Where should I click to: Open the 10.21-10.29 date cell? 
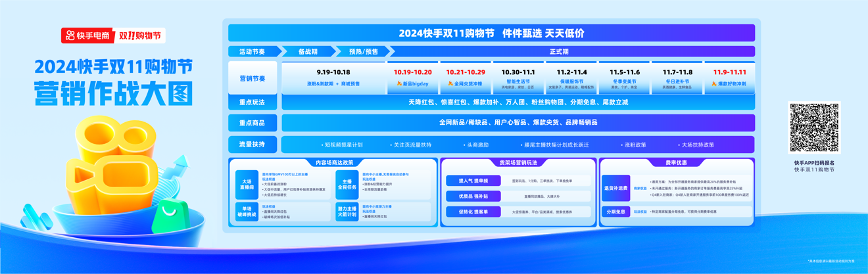(x=466, y=78)
